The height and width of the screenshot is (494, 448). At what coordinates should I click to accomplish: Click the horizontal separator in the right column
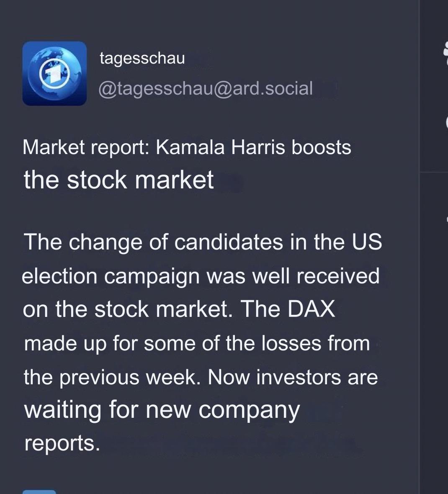point(434,172)
